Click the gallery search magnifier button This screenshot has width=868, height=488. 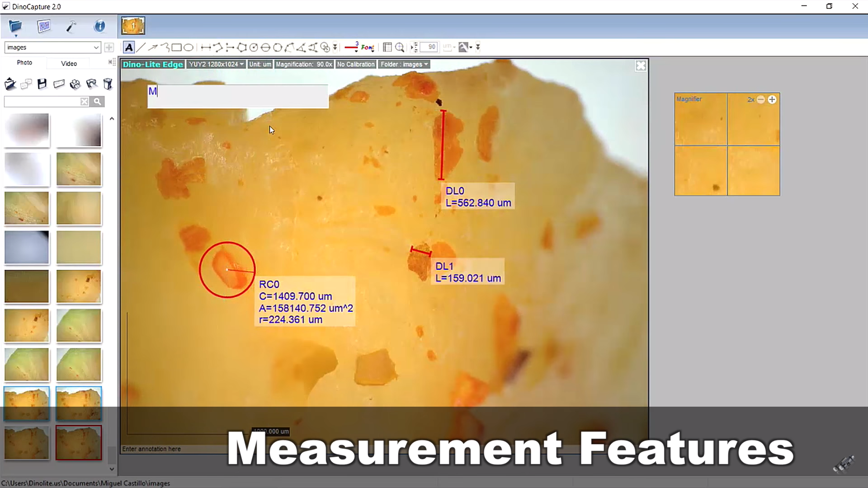pos(97,102)
